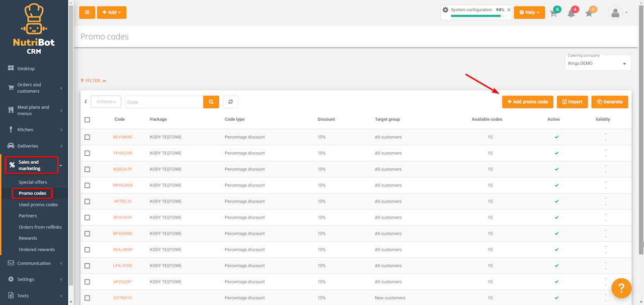644x305 pixels.
Task: Collapse the FILTER section
Action: [x=94, y=81]
